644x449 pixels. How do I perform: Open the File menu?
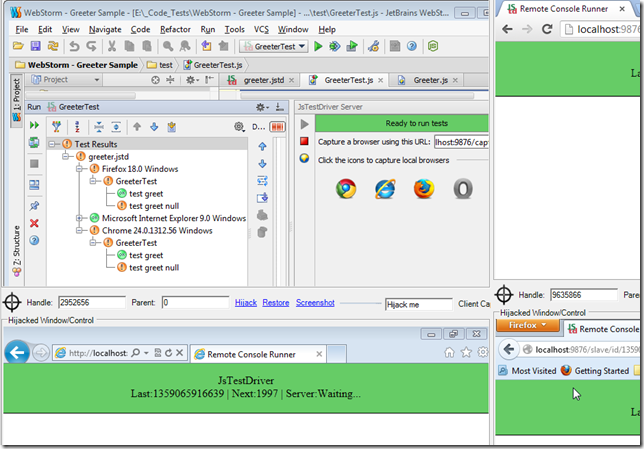[x=22, y=30]
